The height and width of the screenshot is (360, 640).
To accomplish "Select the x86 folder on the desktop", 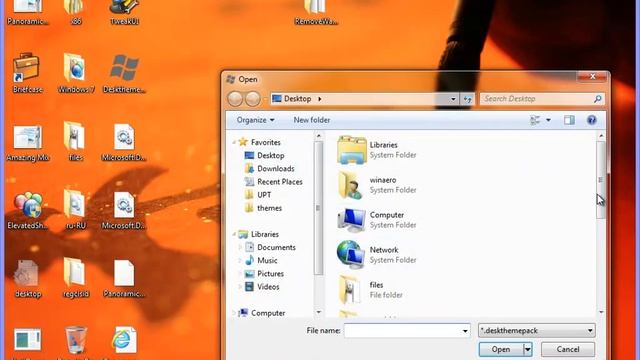I will pos(76,12).
